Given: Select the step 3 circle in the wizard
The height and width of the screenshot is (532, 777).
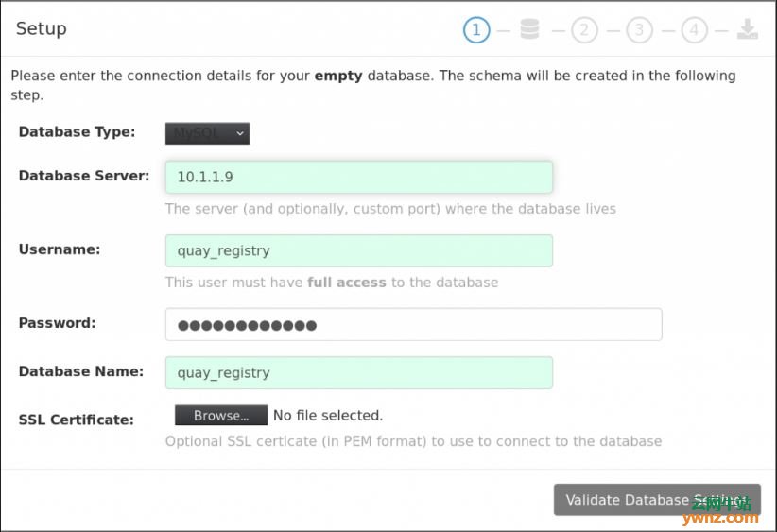Looking at the screenshot, I should [x=639, y=30].
